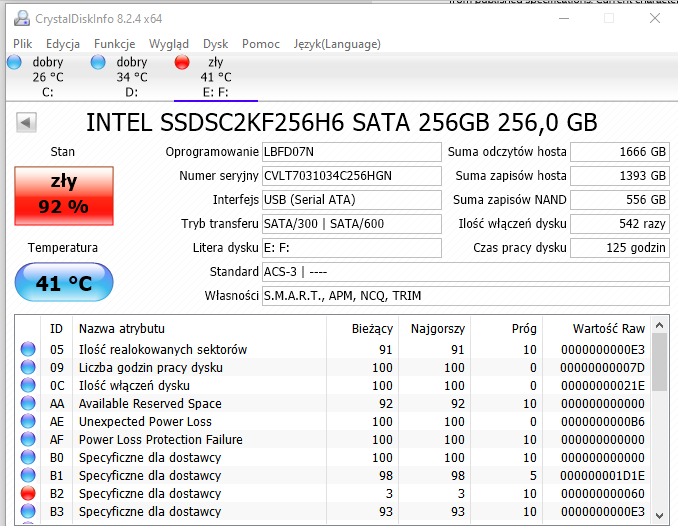Click the previous disk arrow button

click(x=26, y=122)
